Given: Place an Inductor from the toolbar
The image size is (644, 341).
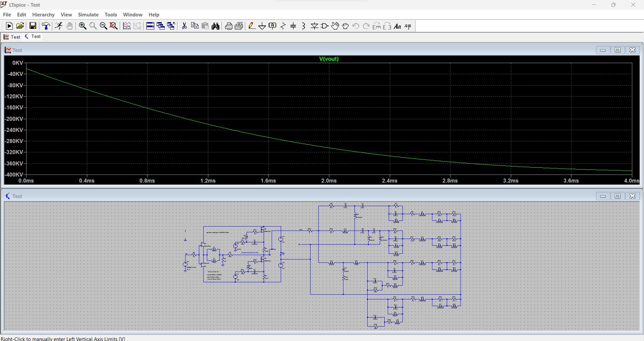Looking at the screenshot, I should point(304,26).
